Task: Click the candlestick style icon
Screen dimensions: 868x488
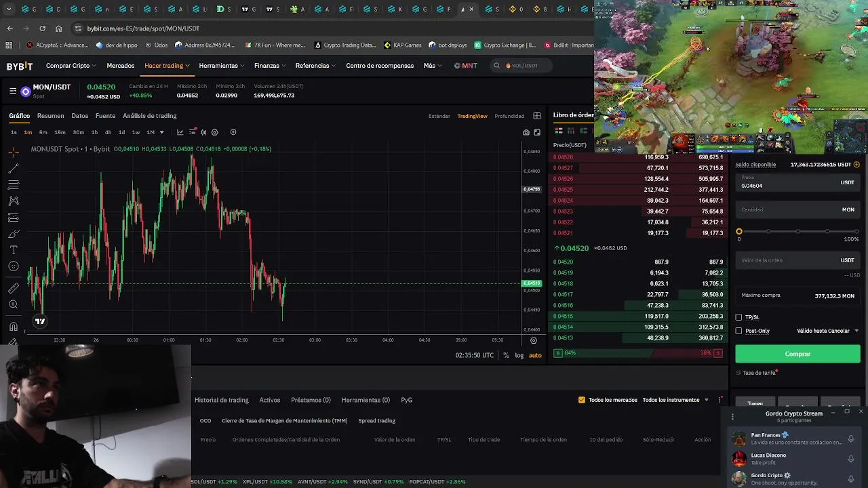Action: [x=203, y=132]
